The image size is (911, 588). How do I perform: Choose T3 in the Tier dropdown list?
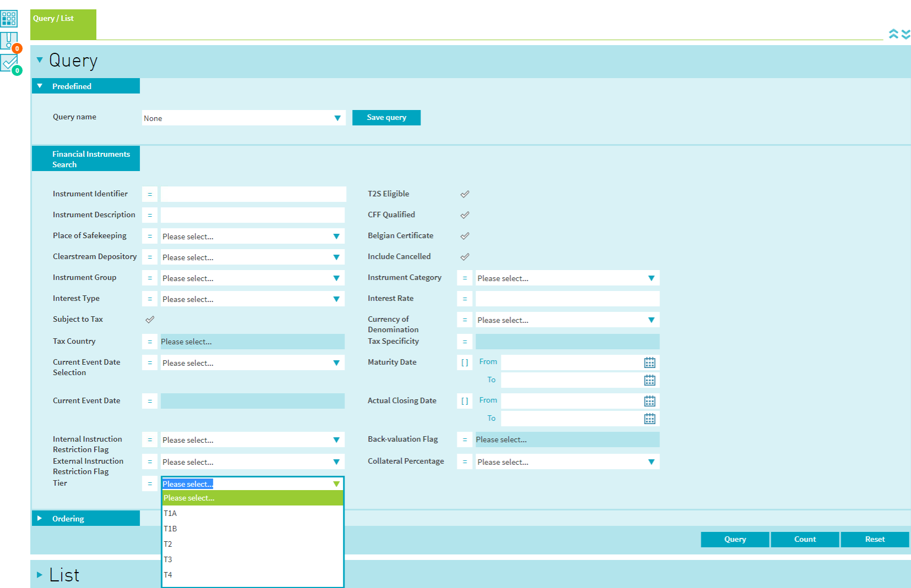tap(168, 559)
